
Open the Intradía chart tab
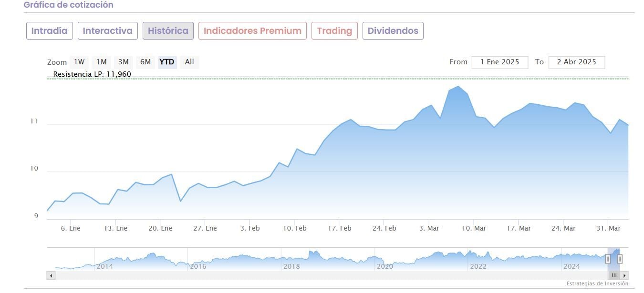click(x=50, y=31)
